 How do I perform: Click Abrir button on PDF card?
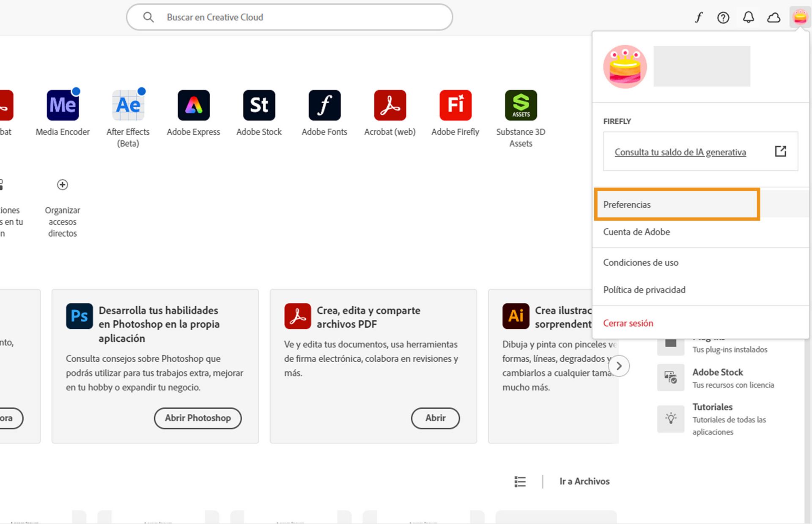click(435, 418)
